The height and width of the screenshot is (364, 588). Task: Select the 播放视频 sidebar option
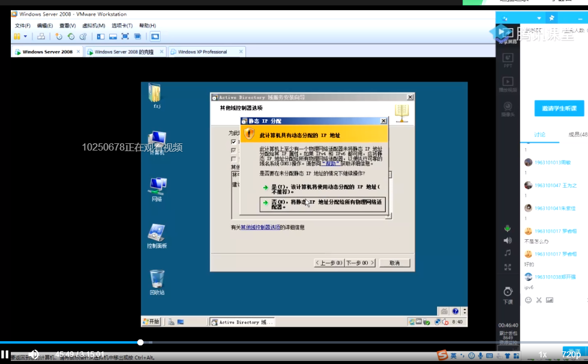pyautogui.click(x=508, y=85)
